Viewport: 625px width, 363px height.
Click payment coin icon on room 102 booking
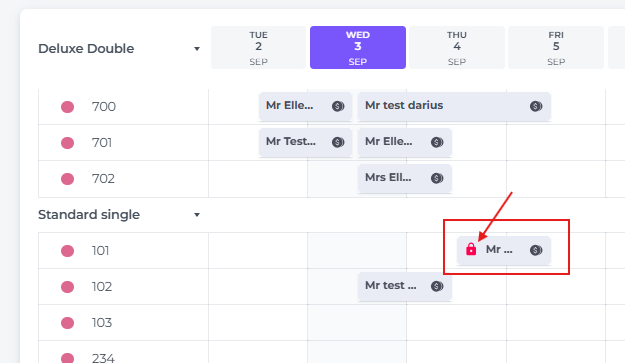(x=437, y=286)
